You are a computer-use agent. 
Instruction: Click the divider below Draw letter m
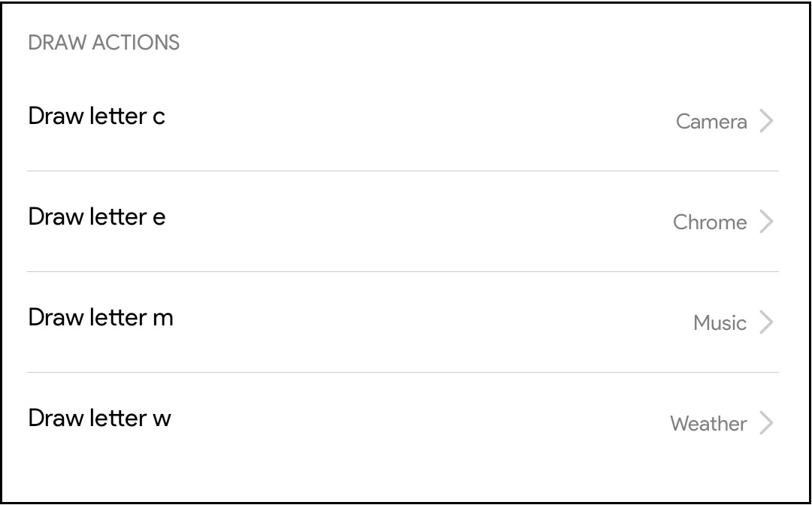point(403,372)
